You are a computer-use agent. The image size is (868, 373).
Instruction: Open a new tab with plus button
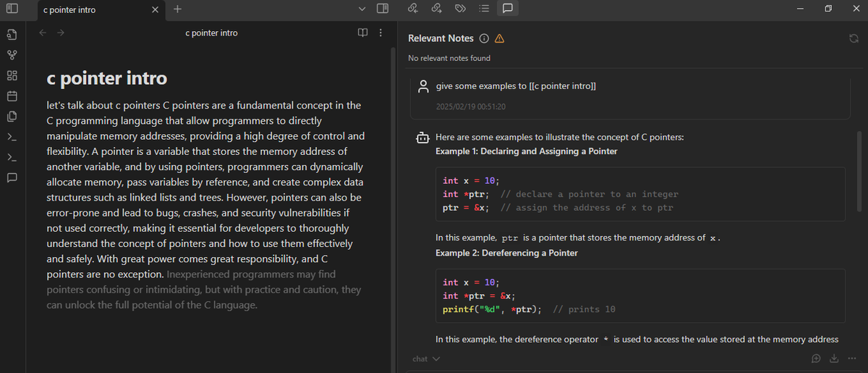pyautogui.click(x=178, y=9)
